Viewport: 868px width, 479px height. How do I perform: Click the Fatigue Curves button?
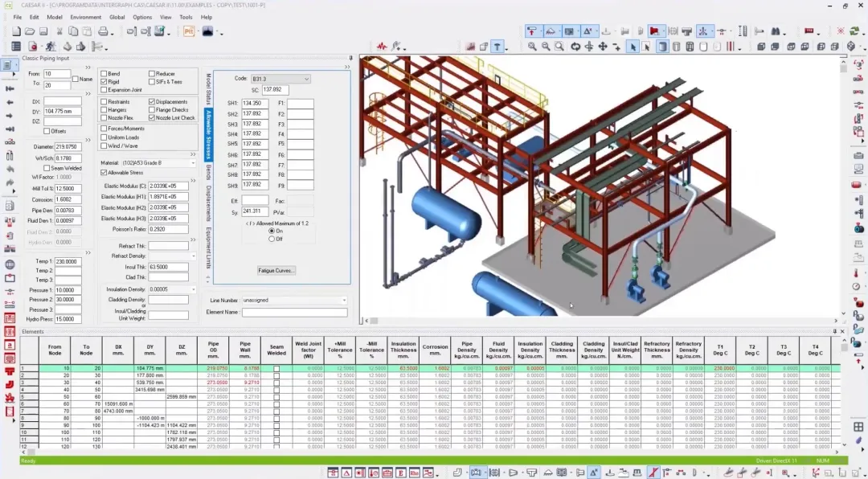point(276,271)
